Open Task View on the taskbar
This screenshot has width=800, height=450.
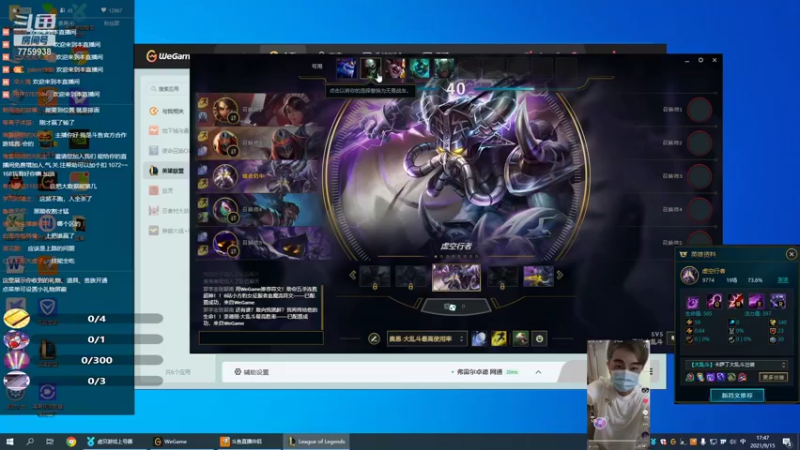[49, 441]
